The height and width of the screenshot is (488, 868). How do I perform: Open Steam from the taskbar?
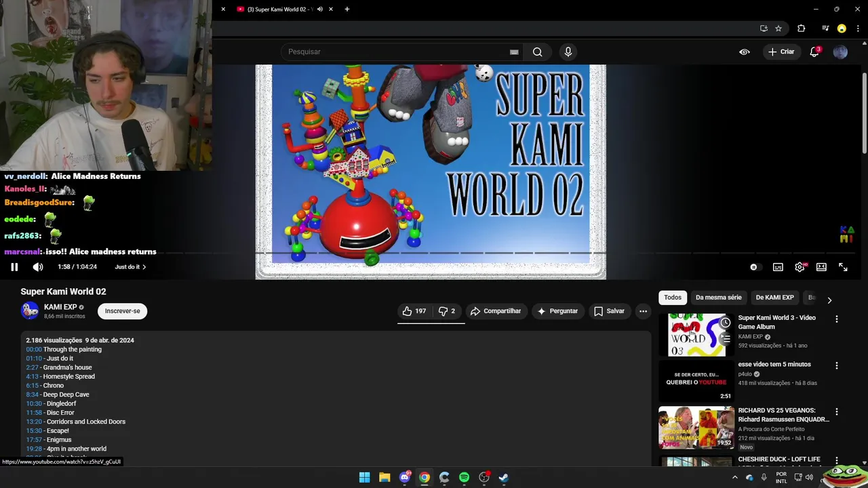pos(504,477)
